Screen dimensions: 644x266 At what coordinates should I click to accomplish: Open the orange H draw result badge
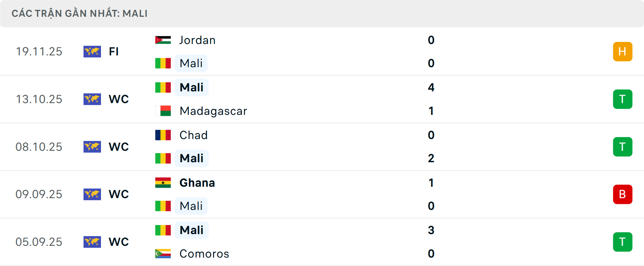click(x=623, y=51)
